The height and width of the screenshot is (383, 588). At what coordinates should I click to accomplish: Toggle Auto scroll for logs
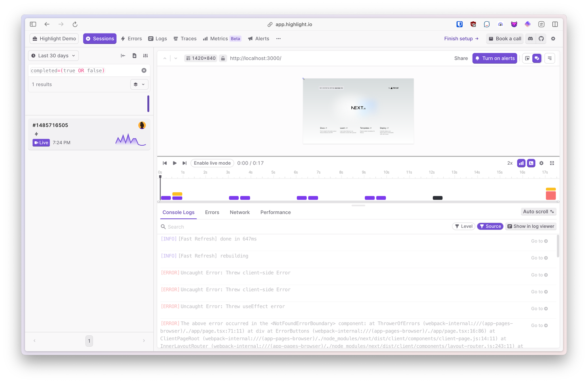pyautogui.click(x=539, y=212)
